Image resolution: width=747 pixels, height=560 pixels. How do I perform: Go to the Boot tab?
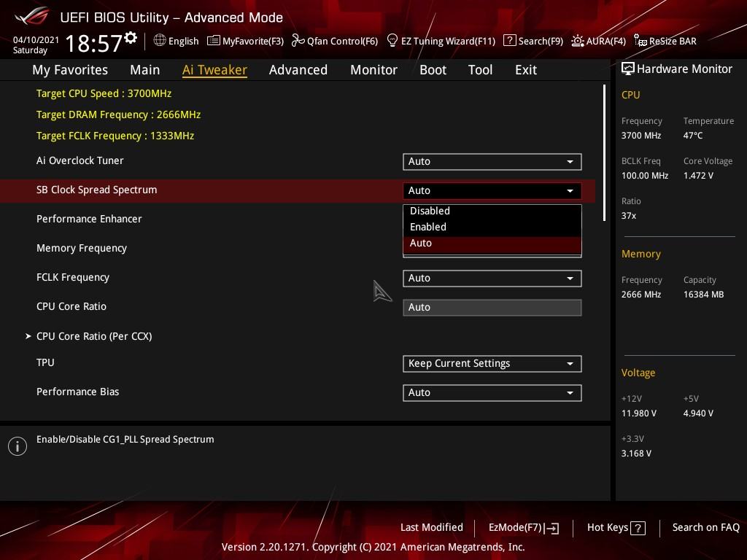pyautogui.click(x=433, y=70)
